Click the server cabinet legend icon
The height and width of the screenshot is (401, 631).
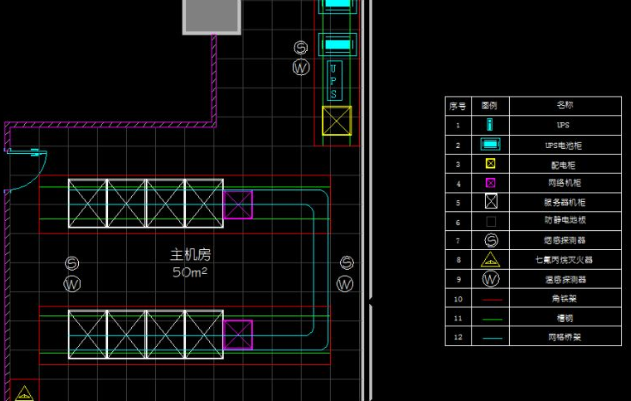click(491, 202)
